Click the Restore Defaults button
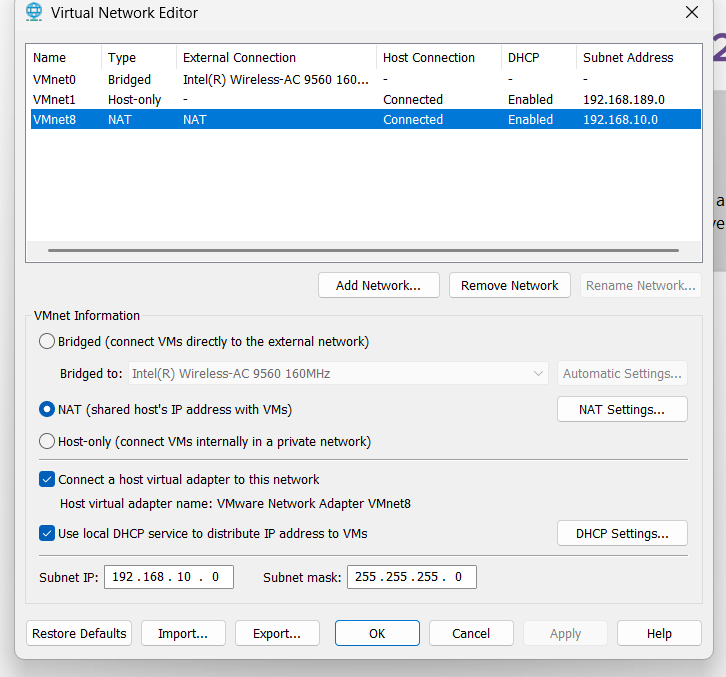Screen dimensions: 726x677 (x=79, y=634)
